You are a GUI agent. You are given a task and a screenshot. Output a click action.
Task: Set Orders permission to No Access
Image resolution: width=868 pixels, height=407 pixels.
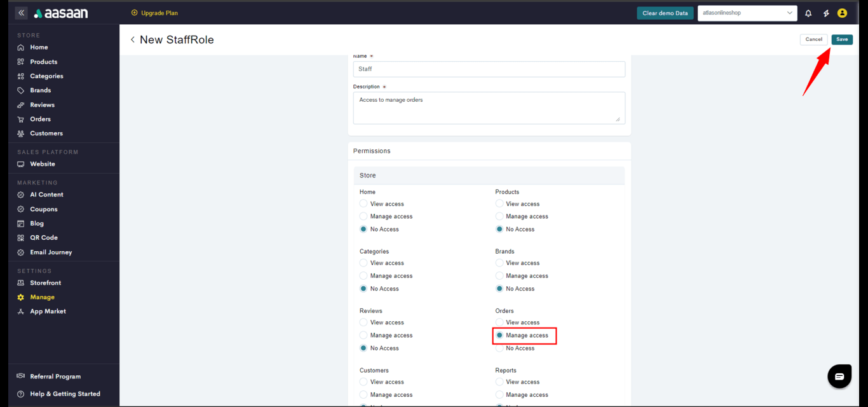pyautogui.click(x=499, y=348)
